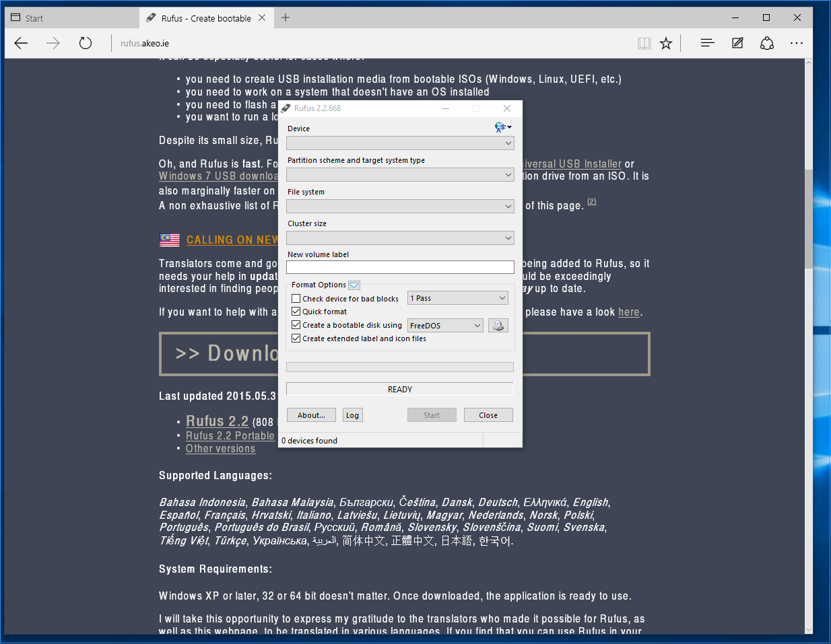Open Partition scheme and target system dropdown

pos(400,175)
